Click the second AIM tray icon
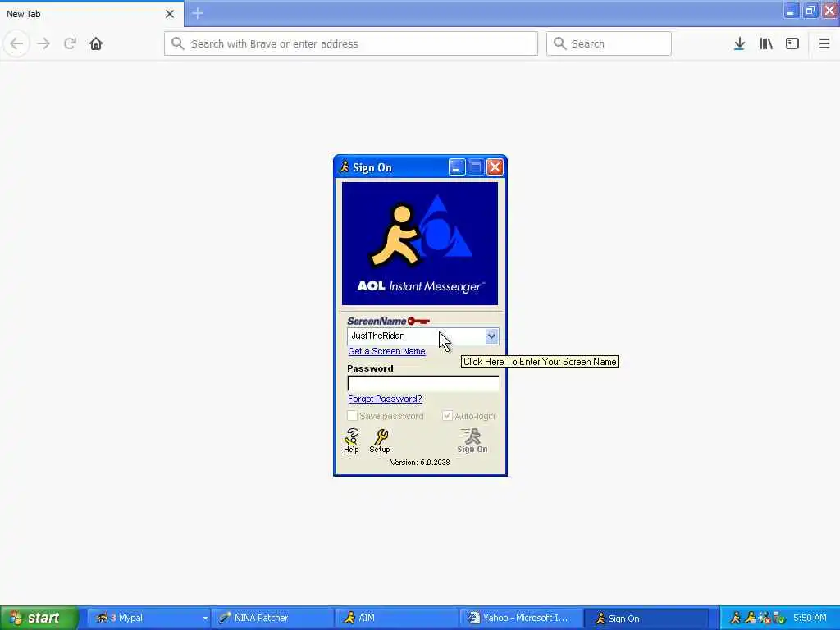The width and height of the screenshot is (840, 630). click(x=750, y=618)
